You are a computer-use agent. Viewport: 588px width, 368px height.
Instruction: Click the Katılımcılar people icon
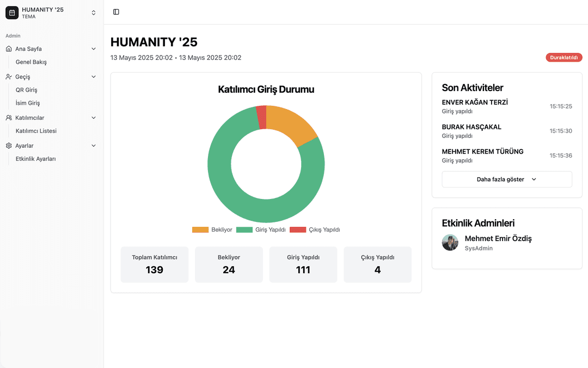click(x=9, y=118)
